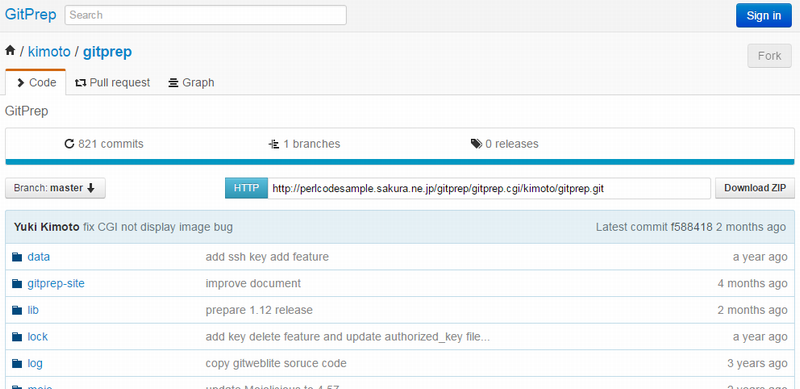Viewport: 800px width, 389px height.
Task: Click 'add ssh key add feature' commit message
Action: click(x=267, y=257)
